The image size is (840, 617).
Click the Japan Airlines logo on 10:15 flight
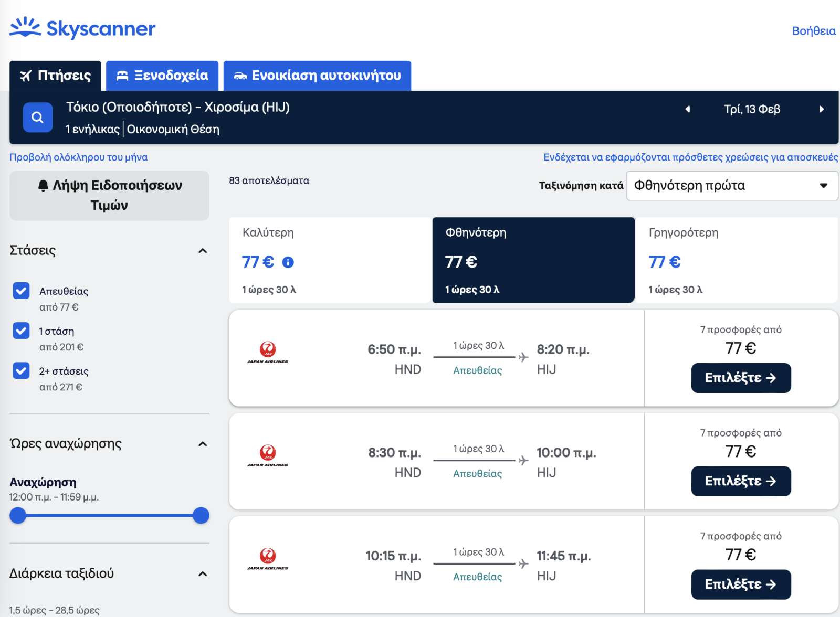click(268, 559)
